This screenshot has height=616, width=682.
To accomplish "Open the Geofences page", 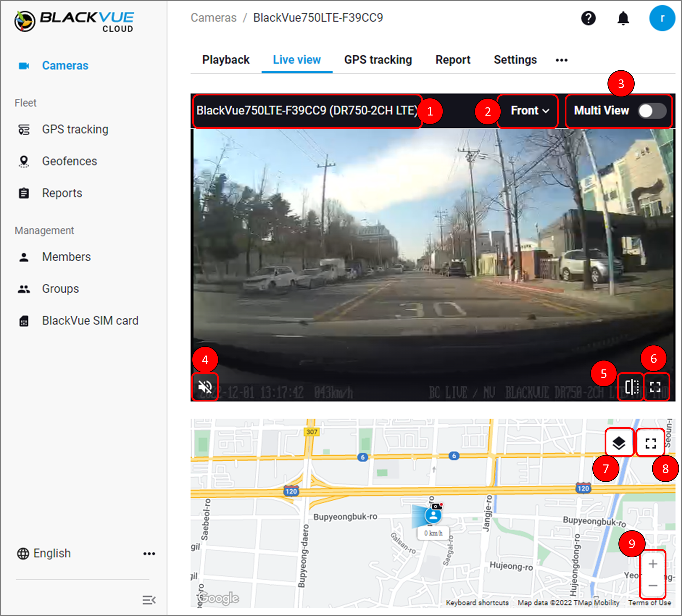I will coord(69,161).
